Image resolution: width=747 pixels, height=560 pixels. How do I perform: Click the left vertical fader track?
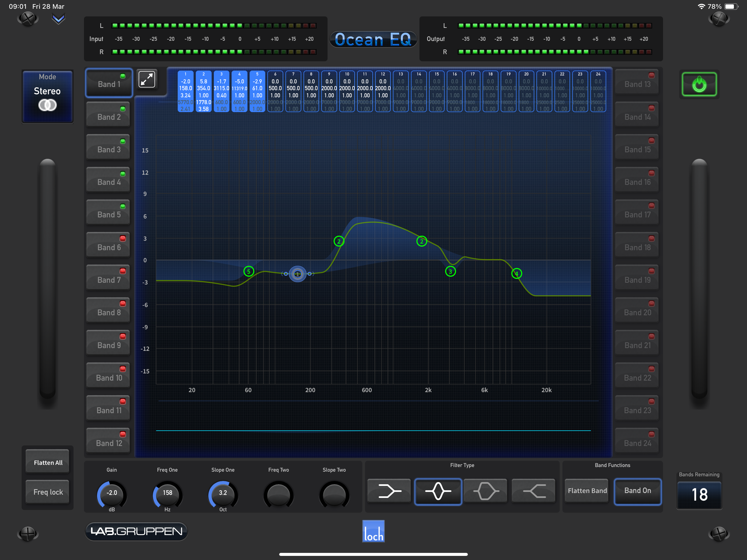pyautogui.click(x=48, y=279)
